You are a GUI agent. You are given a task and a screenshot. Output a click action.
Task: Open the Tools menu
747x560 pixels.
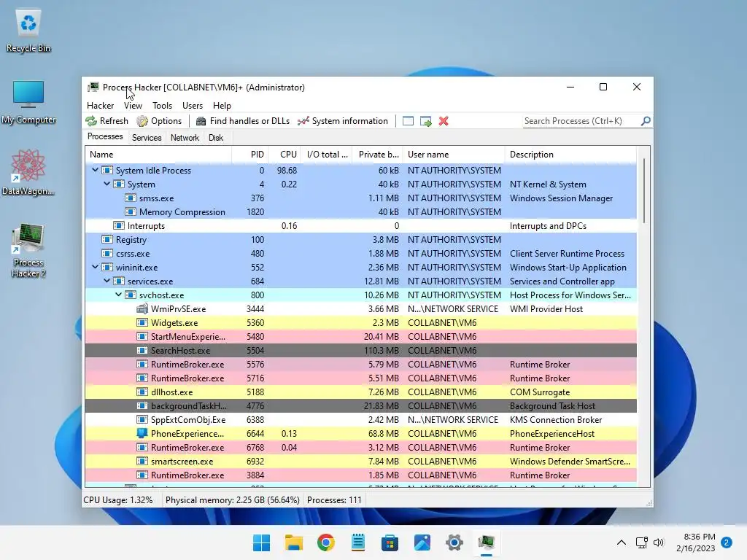pyautogui.click(x=162, y=105)
